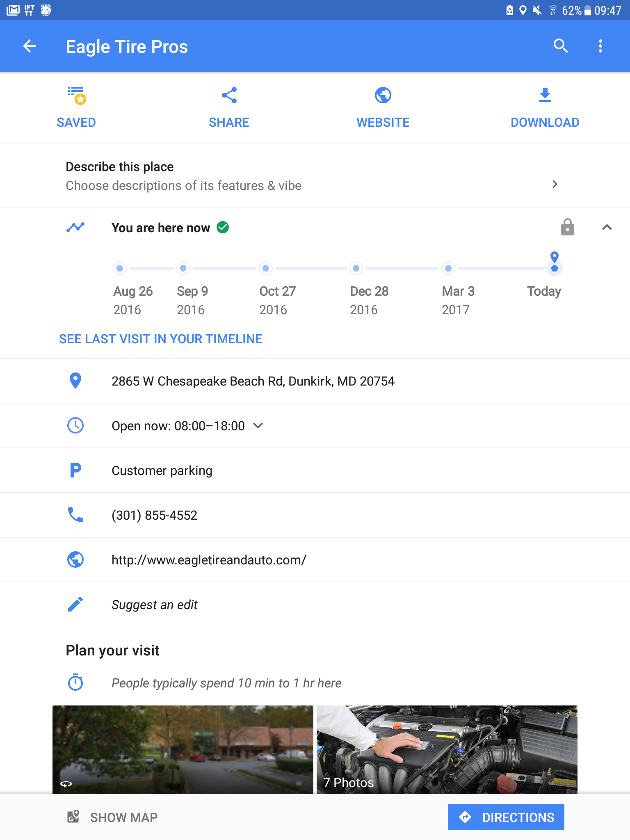Tap the Share icon
Image resolution: width=630 pixels, height=840 pixels.
tap(229, 95)
